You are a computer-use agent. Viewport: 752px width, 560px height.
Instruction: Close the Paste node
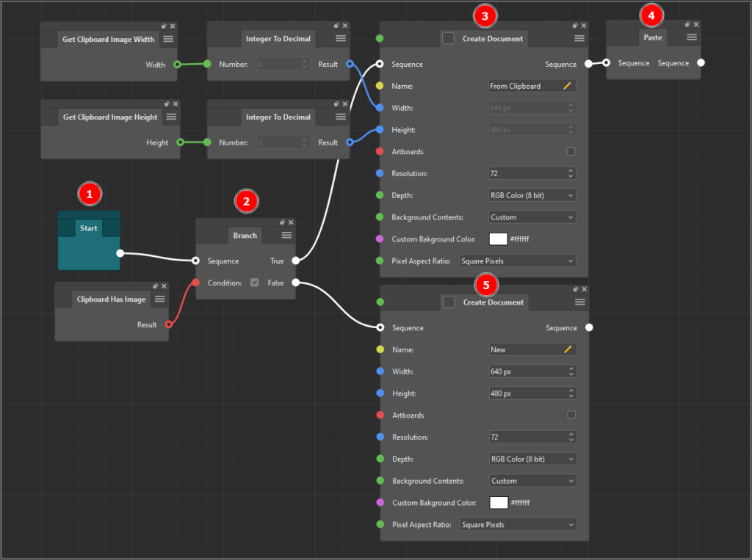[696, 24]
